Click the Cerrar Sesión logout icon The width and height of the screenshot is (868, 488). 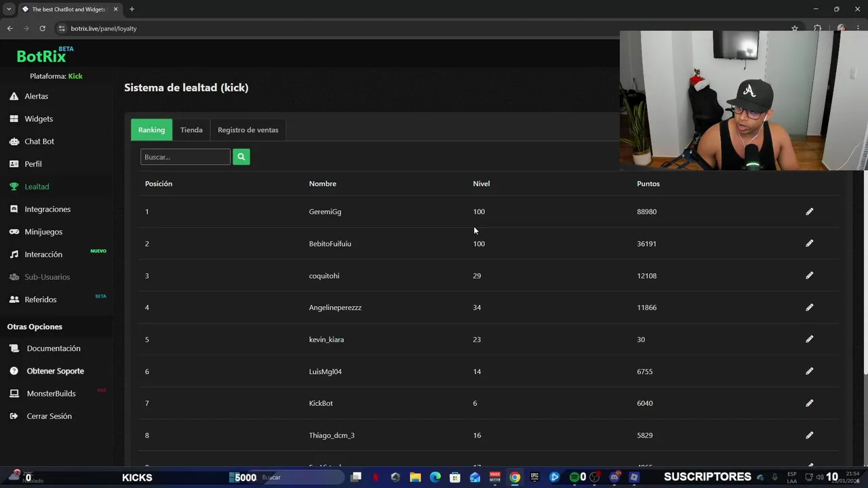(x=14, y=416)
